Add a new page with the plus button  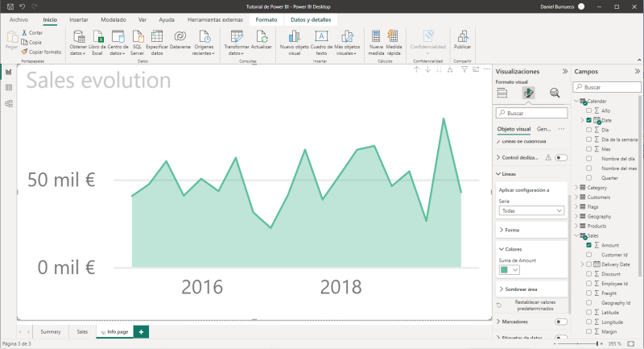click(x=142, y=331)
